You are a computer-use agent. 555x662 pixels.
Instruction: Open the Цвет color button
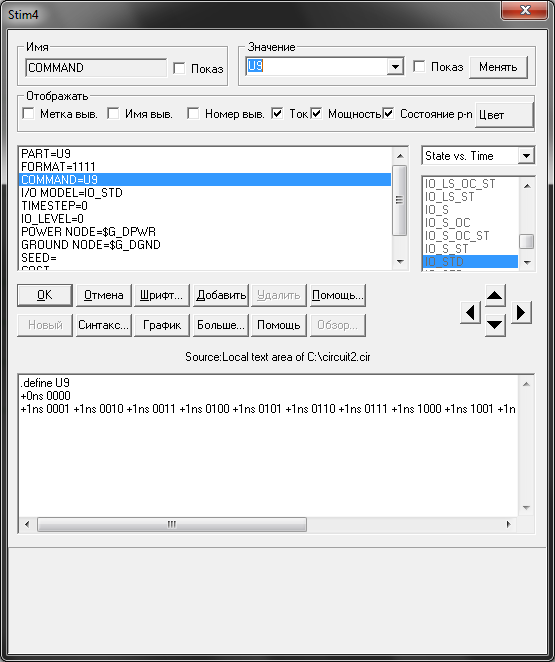[504, 115]
